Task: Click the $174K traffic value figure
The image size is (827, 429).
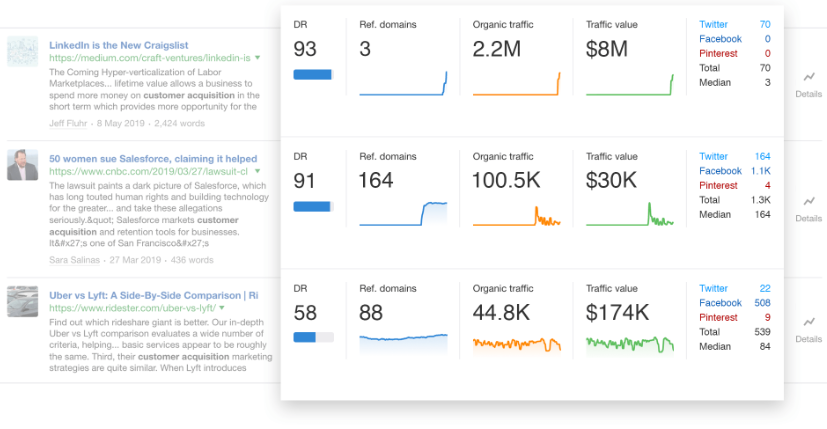Action: (x=617, y=312)
